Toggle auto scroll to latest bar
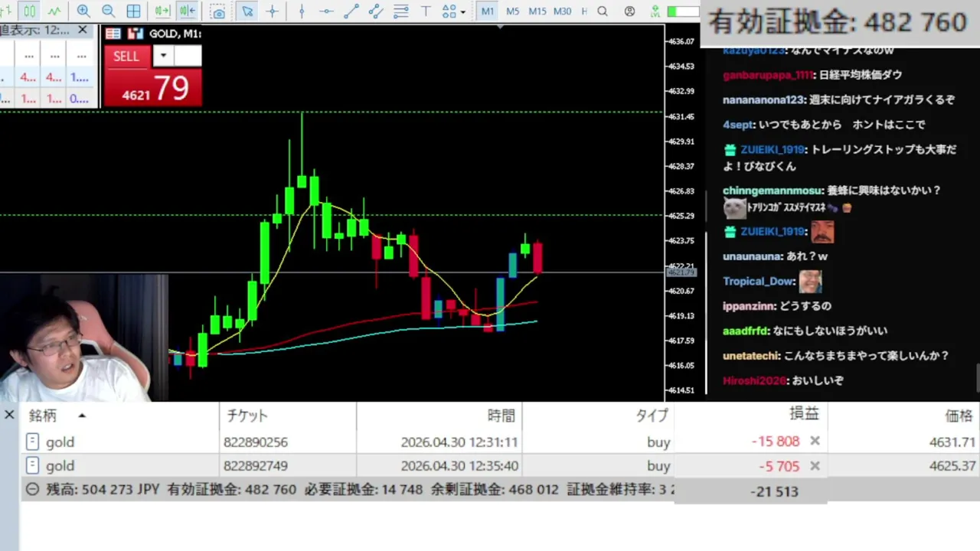 pos(162,11)
